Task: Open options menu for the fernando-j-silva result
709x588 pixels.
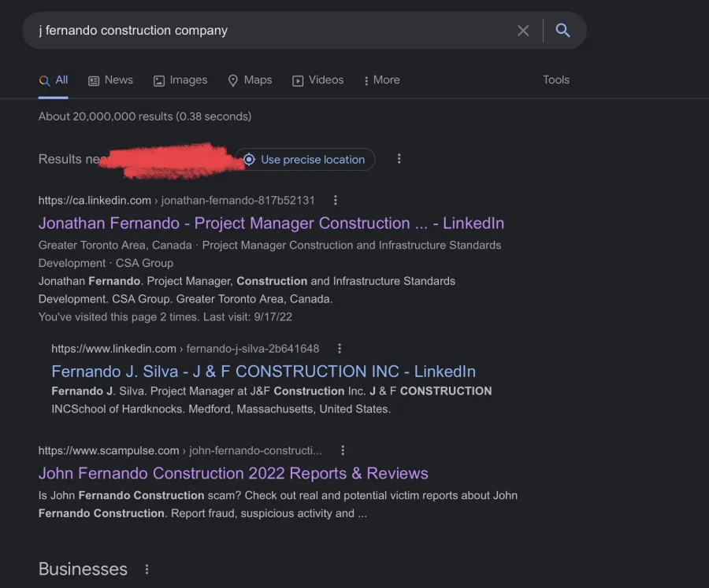Action: tap(340, 349)
